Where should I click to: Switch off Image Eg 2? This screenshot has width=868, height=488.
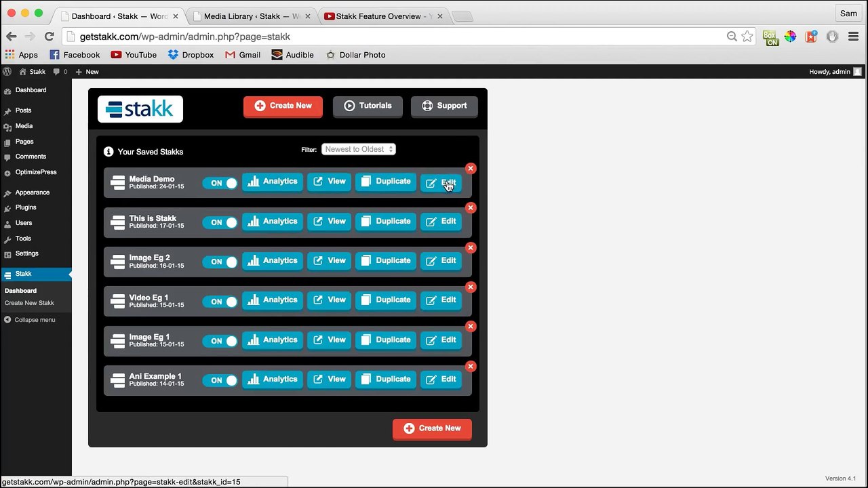pyautogui.click(x=220, y=262)
